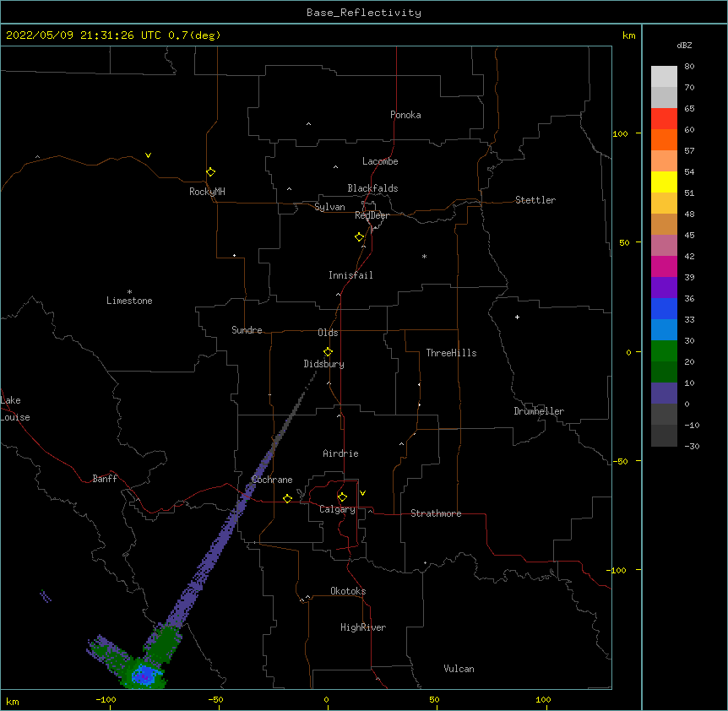Click the Okotoks town label
This screenshot has width=728, height=711.
(348, 591)
